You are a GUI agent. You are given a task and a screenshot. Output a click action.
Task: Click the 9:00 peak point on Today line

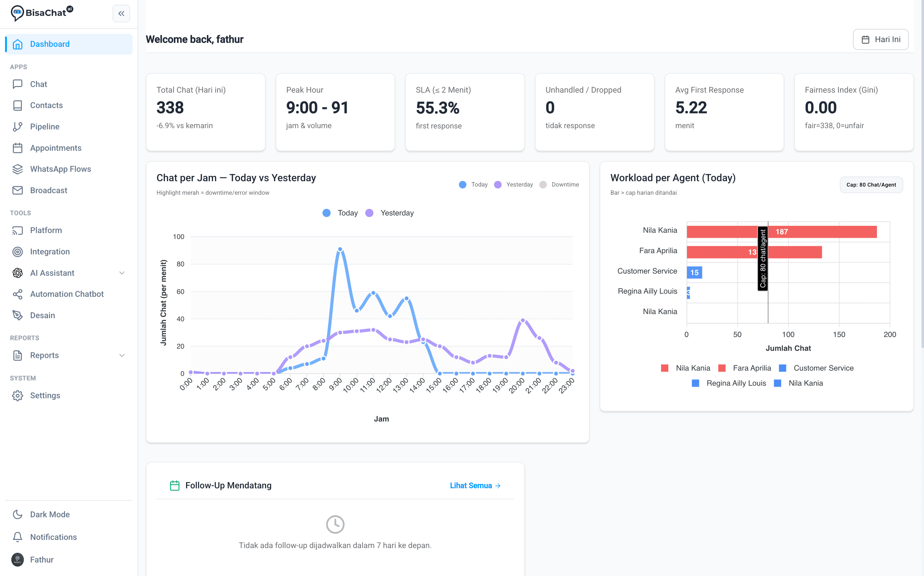(340, 249)
